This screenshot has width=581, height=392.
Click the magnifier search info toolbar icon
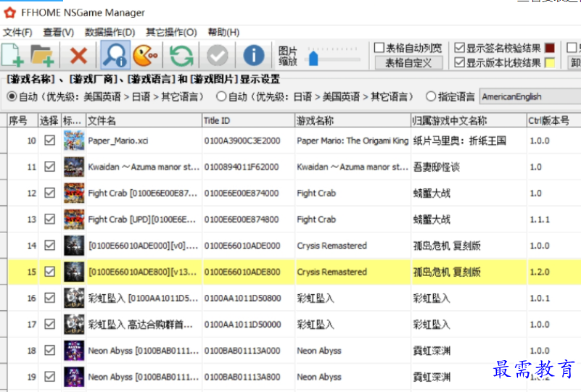[x=115, y=55]
